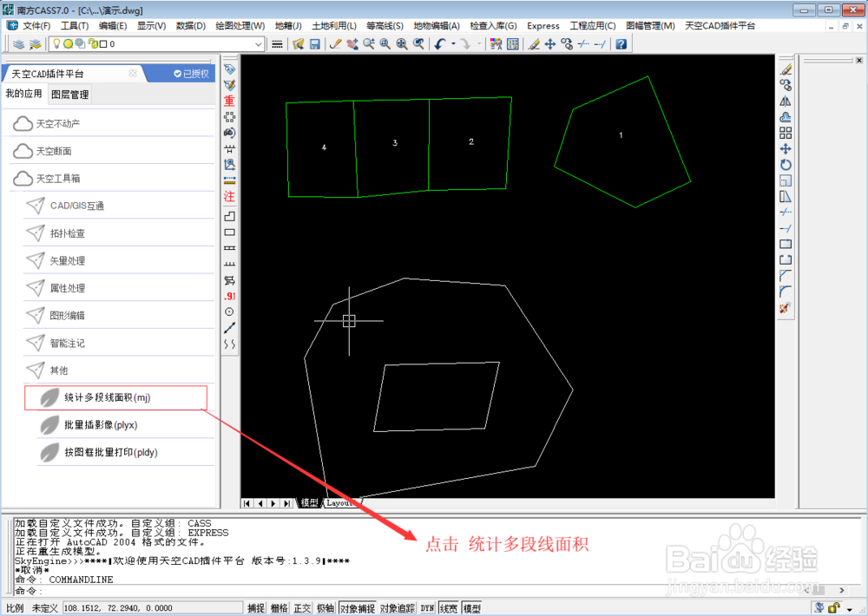Toggle 对象追踪 object tracking
Viewport: 868px width, 616px height.
[397, 608]
